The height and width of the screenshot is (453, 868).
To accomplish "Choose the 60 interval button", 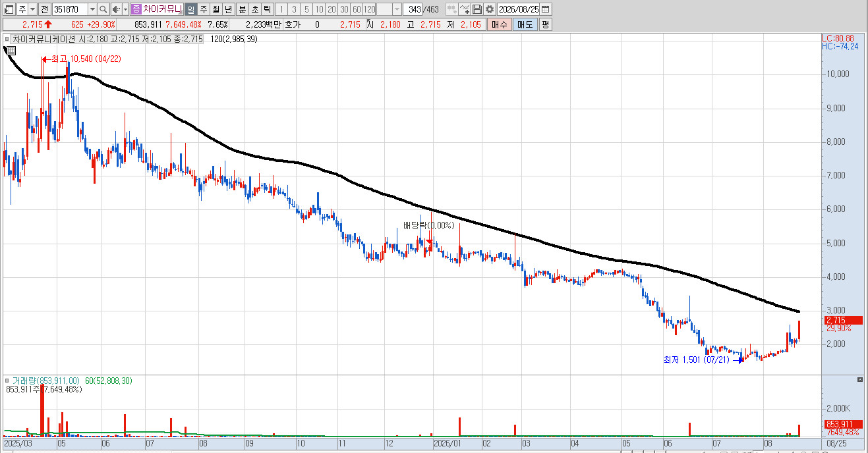I will pos(356,9).
